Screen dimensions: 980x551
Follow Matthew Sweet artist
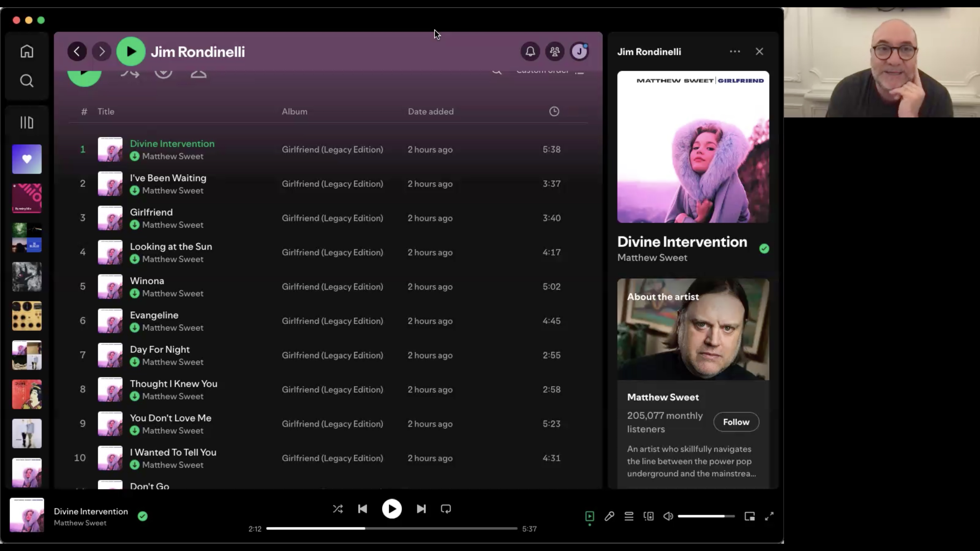(736, 422)
